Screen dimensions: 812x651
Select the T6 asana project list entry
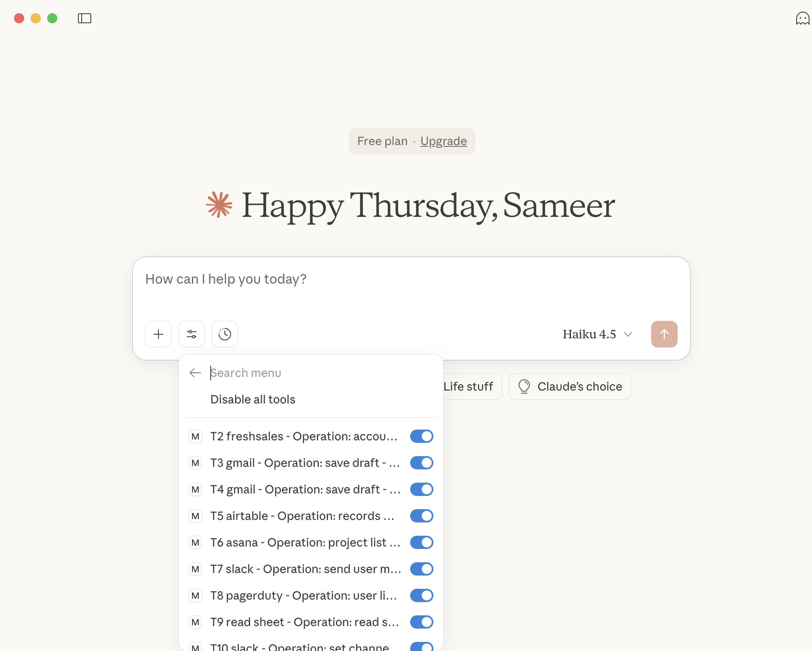tap(305, 542)
